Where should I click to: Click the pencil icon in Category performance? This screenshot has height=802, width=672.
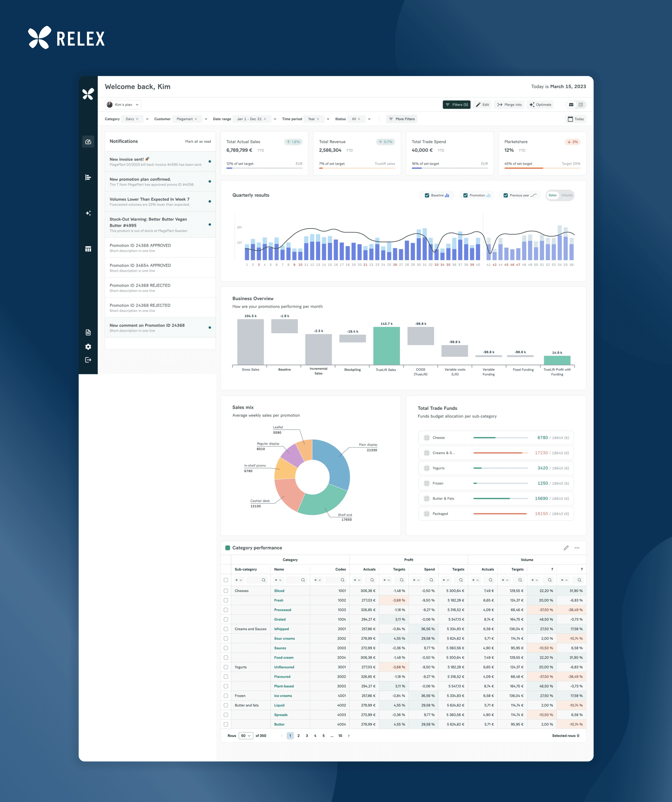tap(566, 548)
